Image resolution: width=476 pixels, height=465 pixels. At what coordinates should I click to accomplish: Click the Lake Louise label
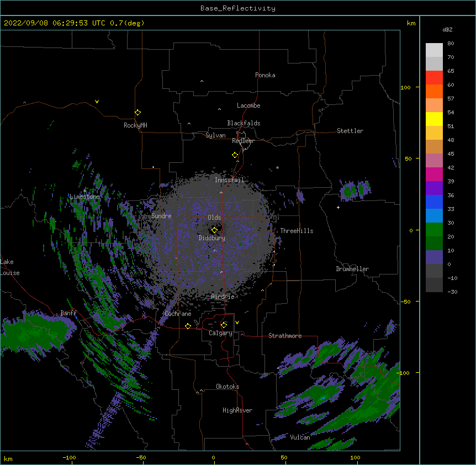coord(10,267)
